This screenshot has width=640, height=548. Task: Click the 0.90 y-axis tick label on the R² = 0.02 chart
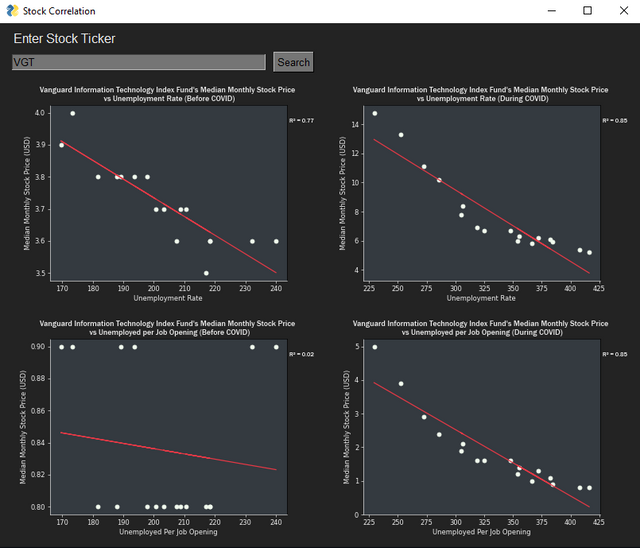point(38,347)
